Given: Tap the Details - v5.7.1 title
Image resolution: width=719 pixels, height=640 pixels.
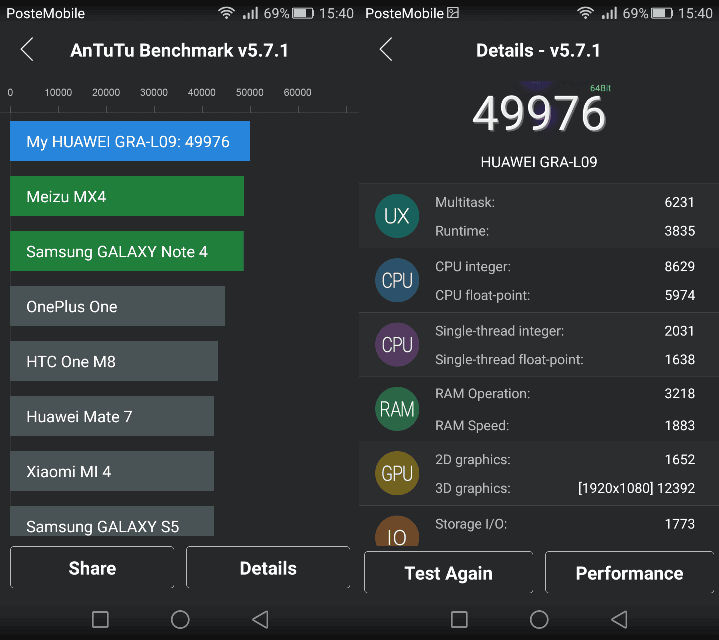Looking at the screenshot, I should tap(538, 50).
